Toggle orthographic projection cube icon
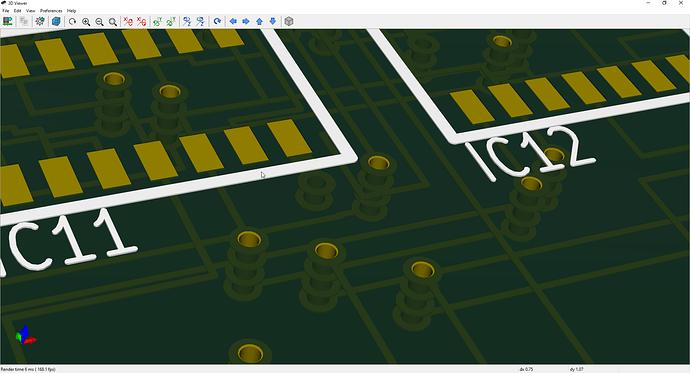The height and width of the screenshot is (373, 690). pos(289,21)
